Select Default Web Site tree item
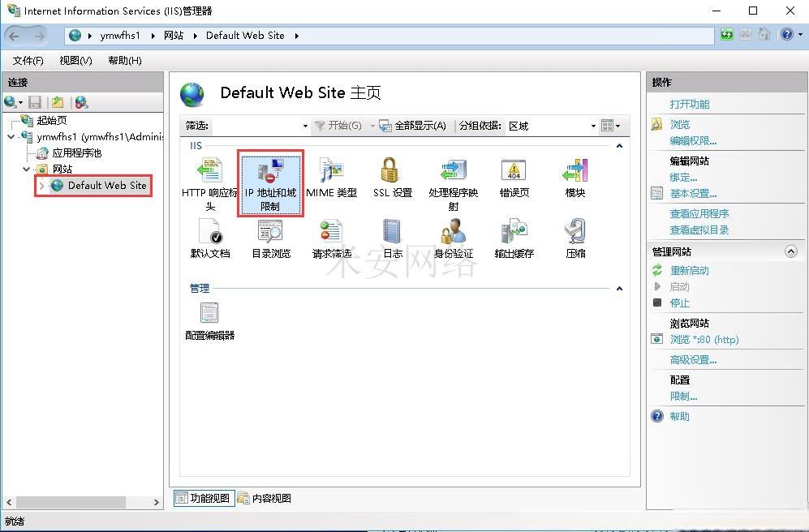809x532 pixels. tap(107, 186)
